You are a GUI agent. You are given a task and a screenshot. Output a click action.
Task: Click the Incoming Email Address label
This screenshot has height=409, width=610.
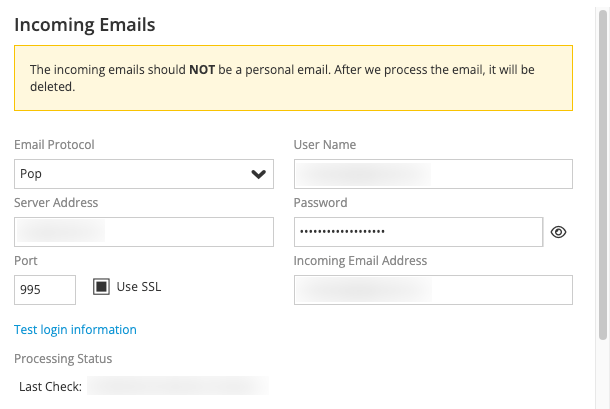[x=360, y=261]
